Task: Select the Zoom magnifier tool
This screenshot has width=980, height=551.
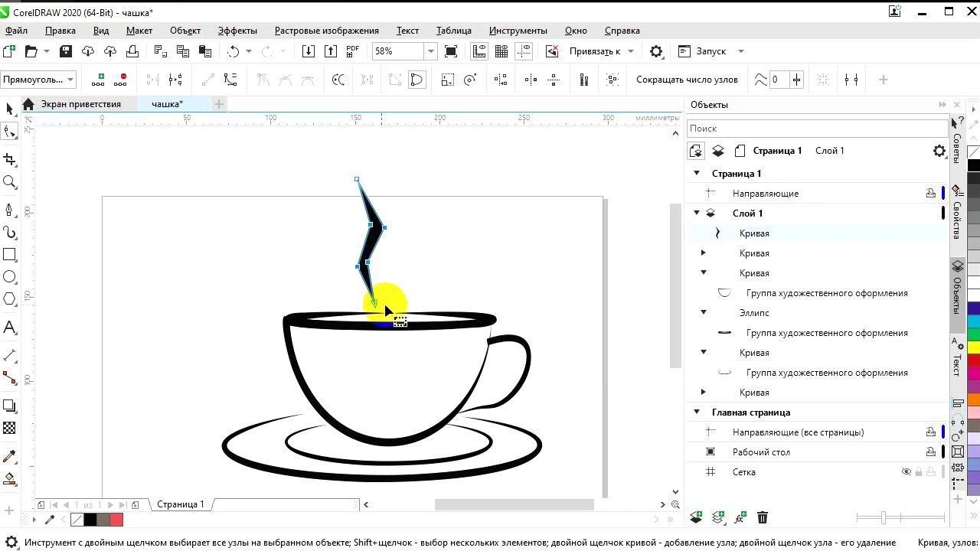Action: coord(10,182)
